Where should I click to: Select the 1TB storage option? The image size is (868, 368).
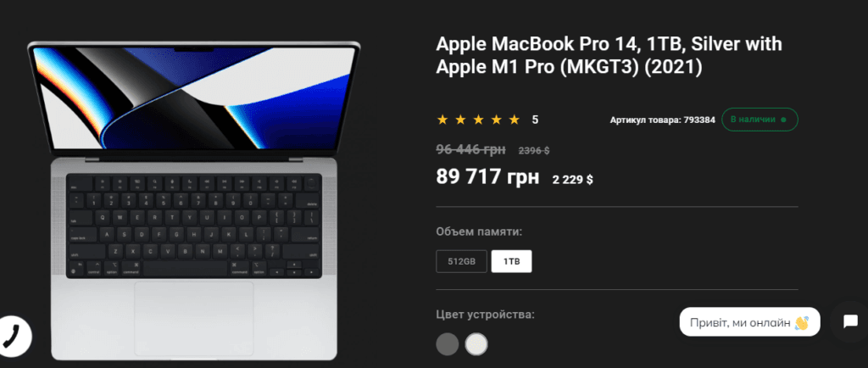511,262
